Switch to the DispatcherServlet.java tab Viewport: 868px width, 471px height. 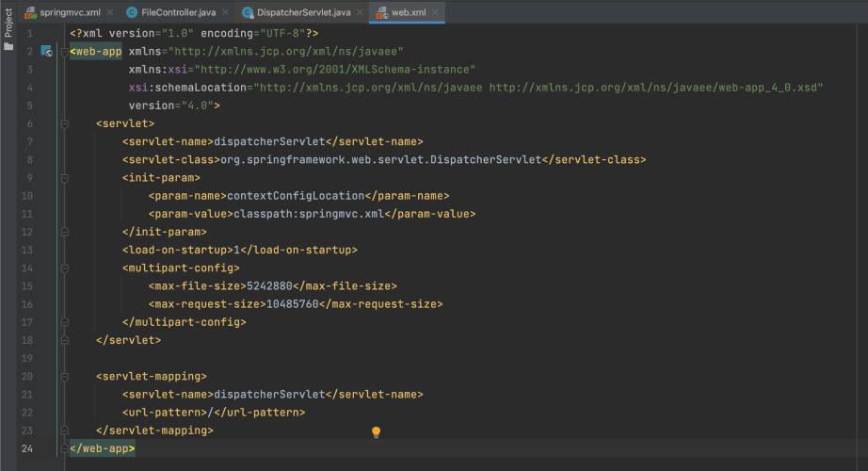pyautogui.click(x=303, y=13)
